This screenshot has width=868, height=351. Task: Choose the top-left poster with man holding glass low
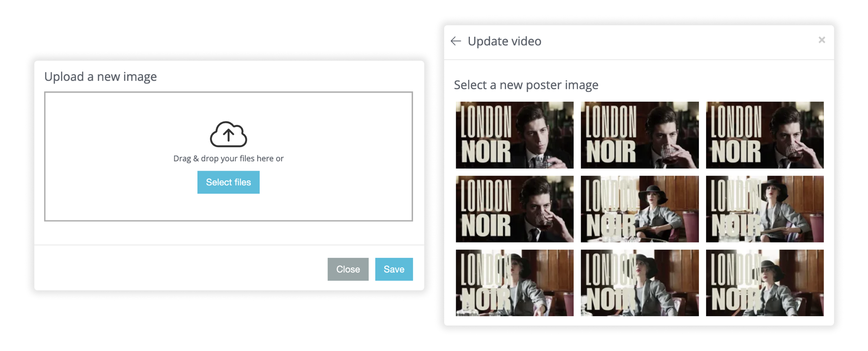[515, 135]
